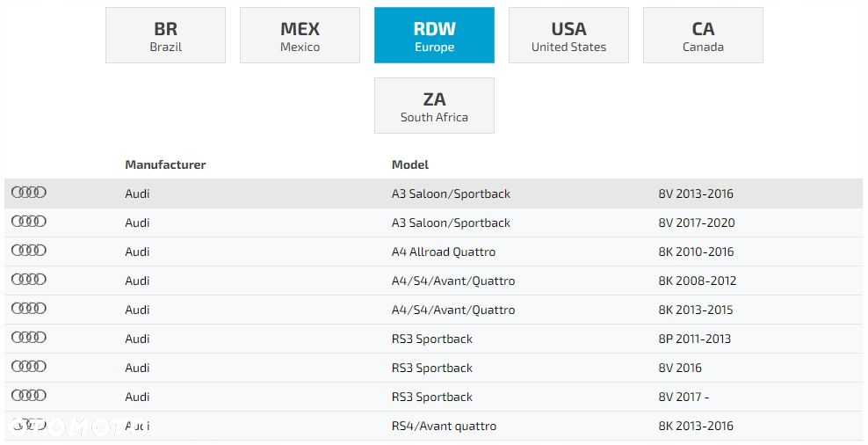868x445 pixels.
Task: Click Audi logo in 8K 2008-2012 row
Action: [29, 280]
